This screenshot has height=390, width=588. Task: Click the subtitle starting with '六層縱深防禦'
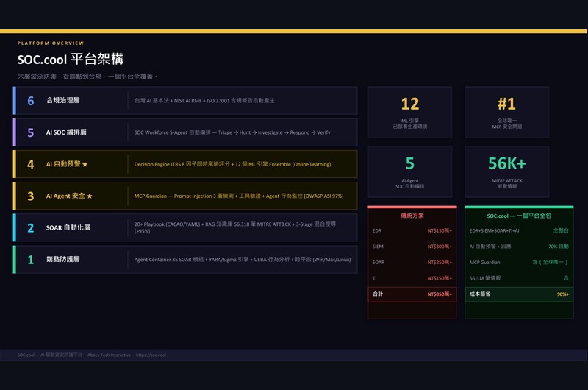point(87,77)
